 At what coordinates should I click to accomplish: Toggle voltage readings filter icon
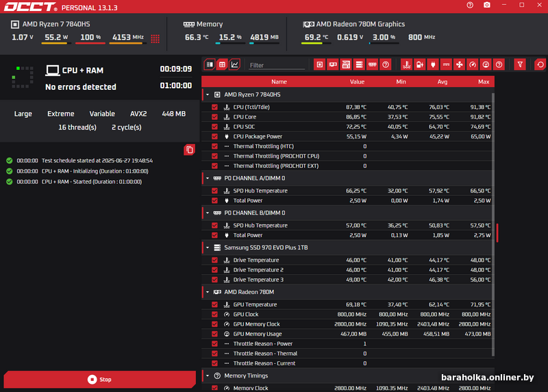[420, 64]
